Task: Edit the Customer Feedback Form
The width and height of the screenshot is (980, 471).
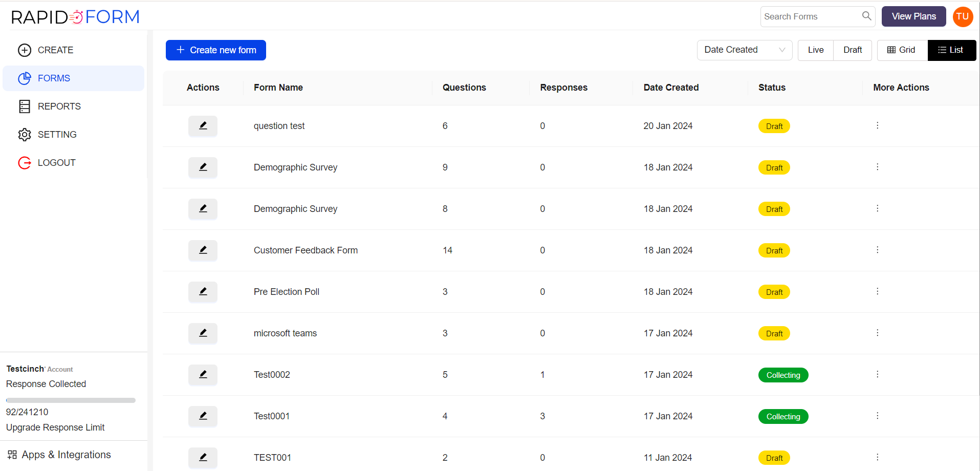Action: tap(203, 250)
